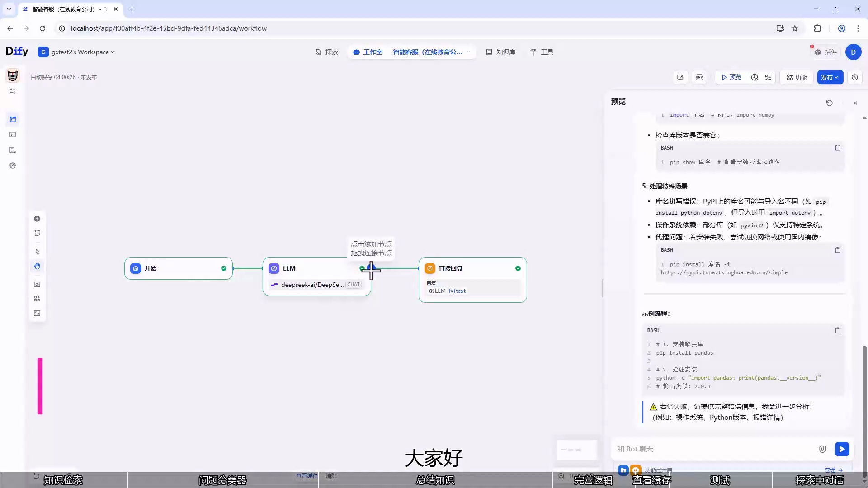868x488 pixels.
Task: Copy the tsinghua mirror pip install code
Action: [x=837, y=250]
